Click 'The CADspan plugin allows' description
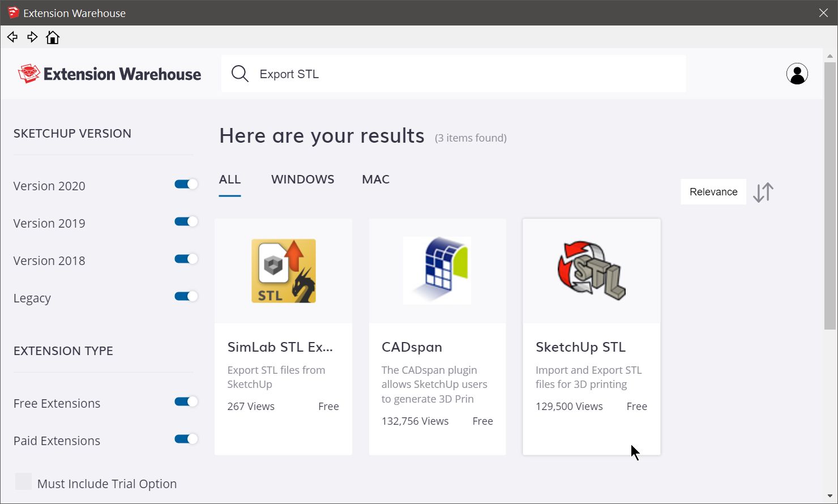Screen dimensions: 838x504 coord(434,385)
